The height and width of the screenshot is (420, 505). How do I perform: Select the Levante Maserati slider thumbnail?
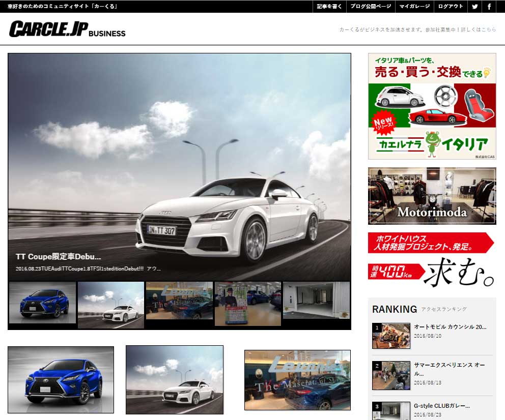point(179,301)
